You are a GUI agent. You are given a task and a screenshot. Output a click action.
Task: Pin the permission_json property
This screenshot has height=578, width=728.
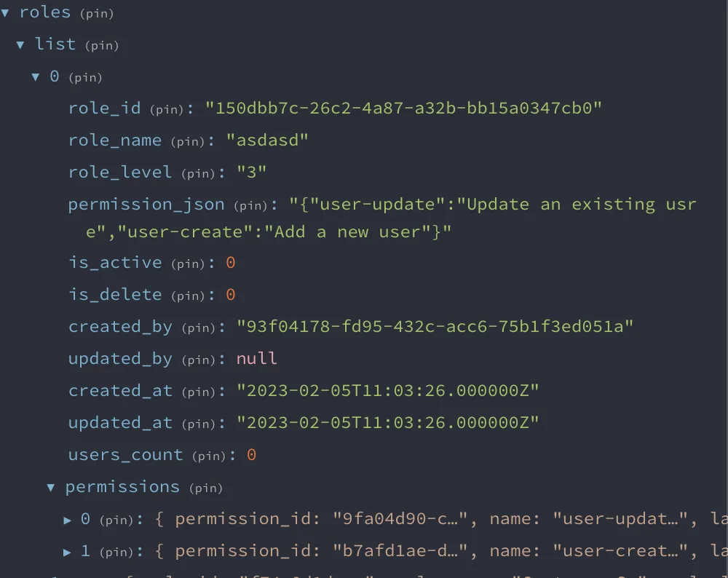pyautogui.click(x=251, y=206)
